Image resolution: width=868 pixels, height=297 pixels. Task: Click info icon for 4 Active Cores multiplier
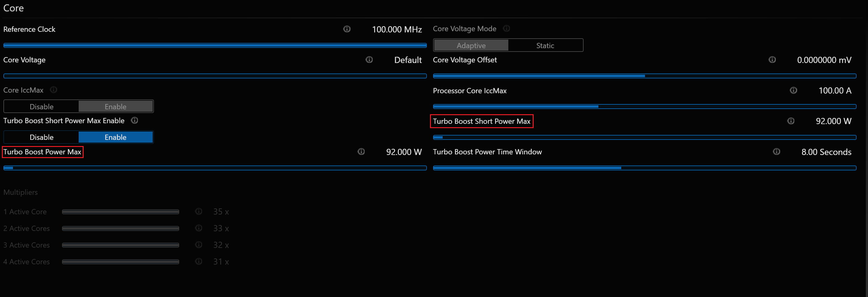click(199, 261)
